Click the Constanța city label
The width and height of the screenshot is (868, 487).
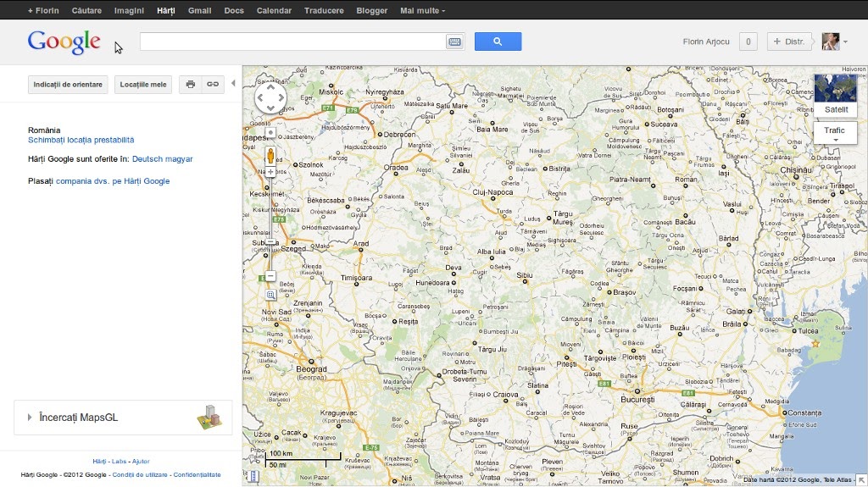[804, 412]
